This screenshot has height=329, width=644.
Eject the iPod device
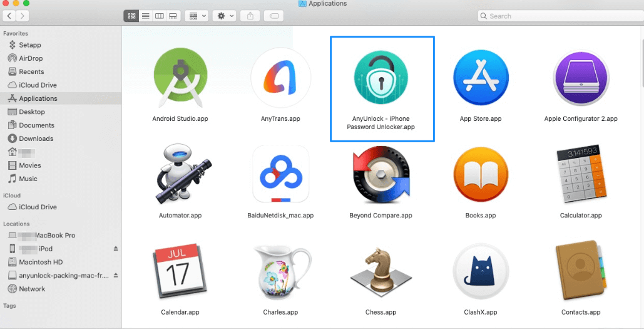pos(116,248)
